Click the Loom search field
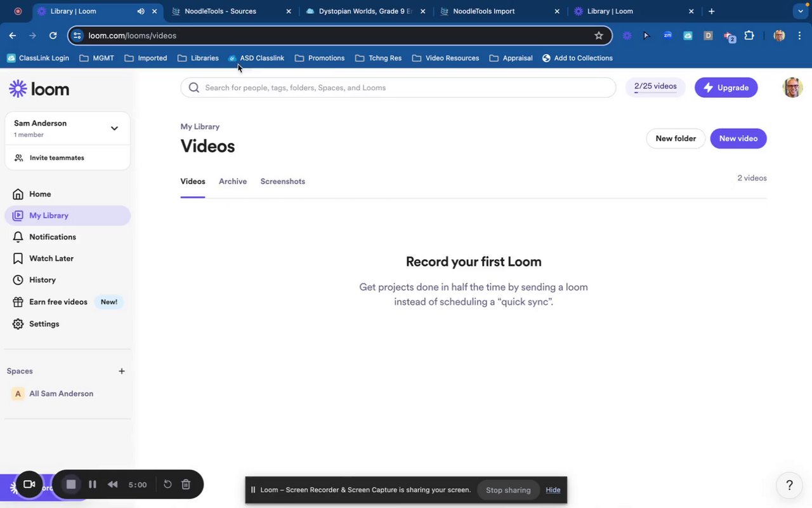The image size is (812, 508). (398, 88)
